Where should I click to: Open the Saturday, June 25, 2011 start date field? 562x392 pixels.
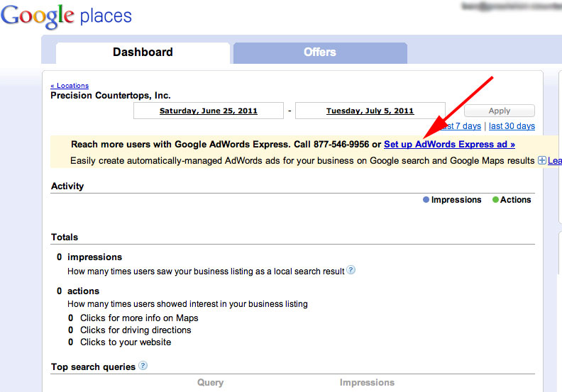coord(208,111)
